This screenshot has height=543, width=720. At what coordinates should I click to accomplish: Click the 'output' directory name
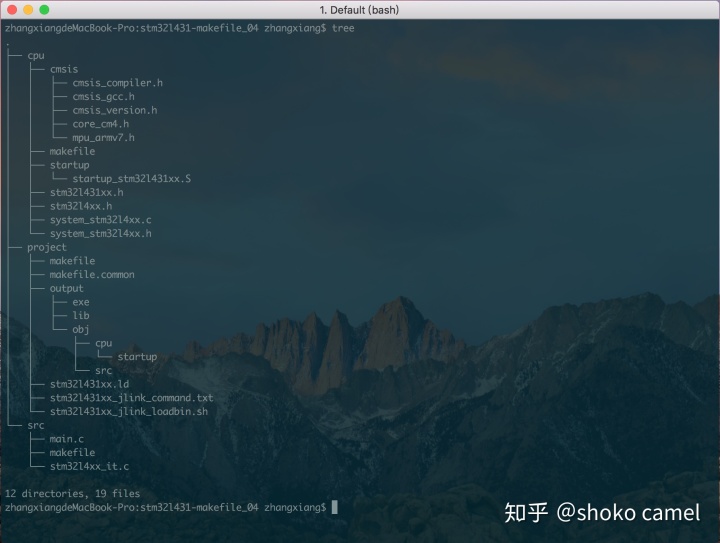[x=67, y=289]
